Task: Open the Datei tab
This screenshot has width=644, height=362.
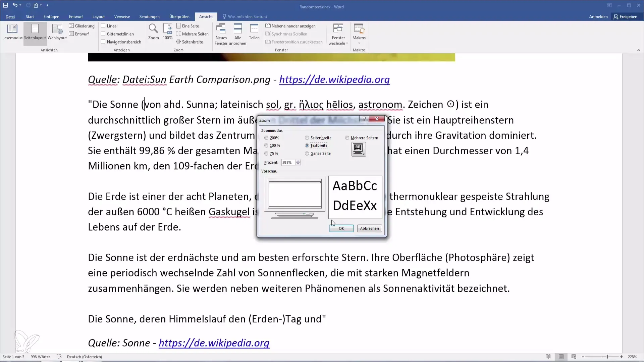Action: (x=10, y=16)
